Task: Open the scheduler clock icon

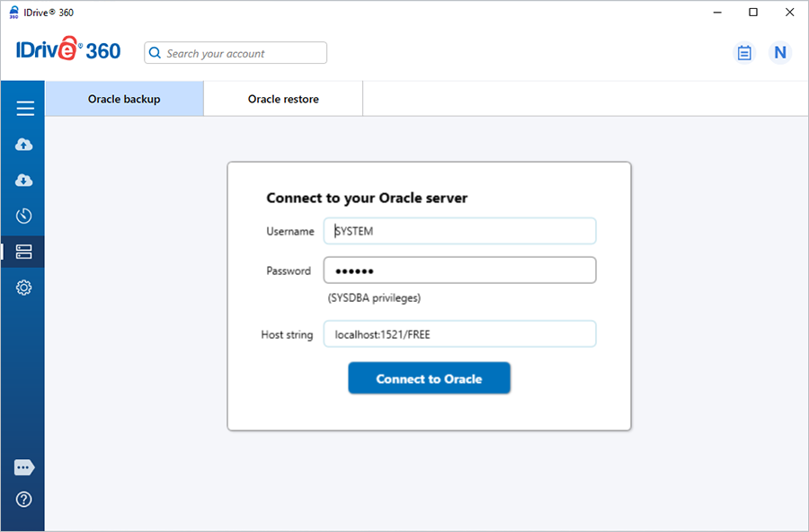Action: coord(24,216)
